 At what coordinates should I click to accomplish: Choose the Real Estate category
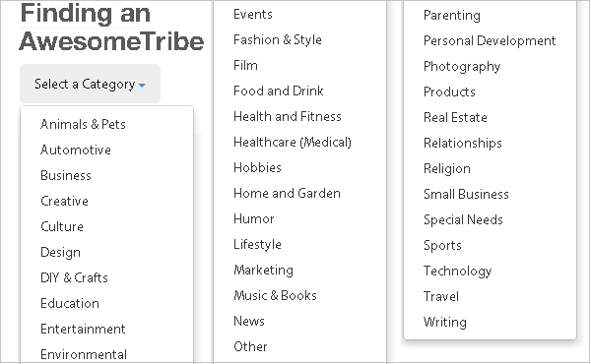[x=456, y=118]
